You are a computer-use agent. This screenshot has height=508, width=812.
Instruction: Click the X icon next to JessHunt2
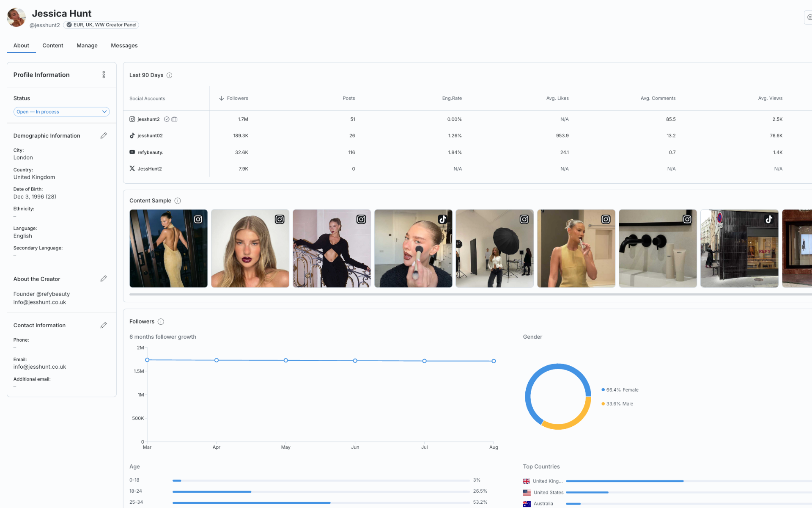[132, 168]
